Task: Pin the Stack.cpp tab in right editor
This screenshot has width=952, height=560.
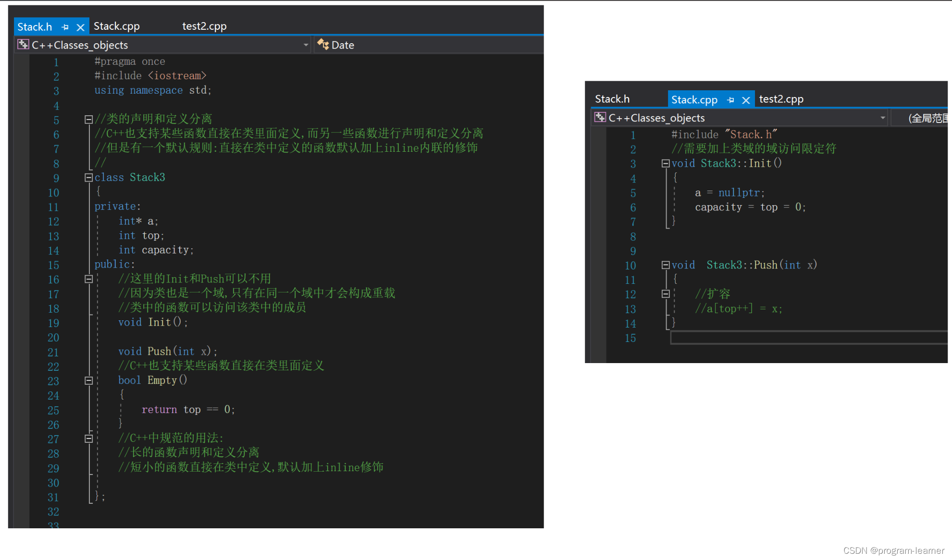Action: (730, 100)
